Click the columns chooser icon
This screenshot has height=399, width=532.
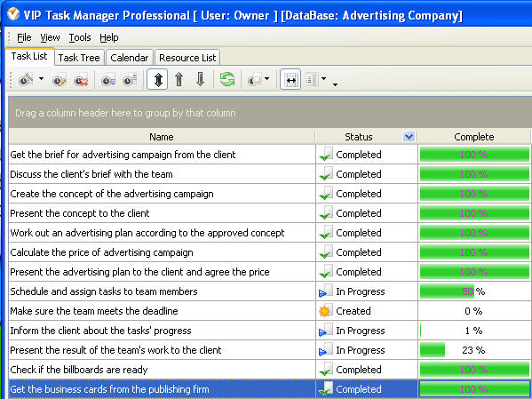click(x=312, y=80)
